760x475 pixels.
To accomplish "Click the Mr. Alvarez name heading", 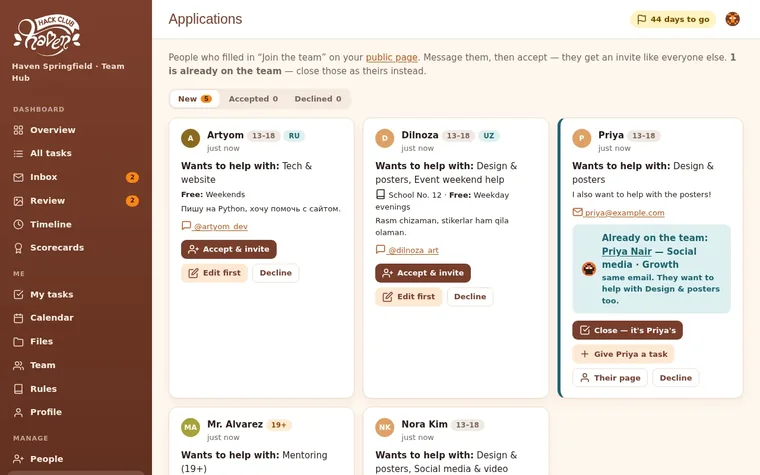I will pyautogui.click(x=235, y=424).
